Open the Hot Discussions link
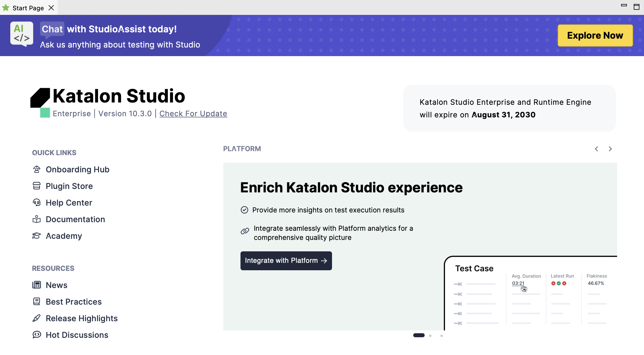The image size is (644, 355). [77, 335]
